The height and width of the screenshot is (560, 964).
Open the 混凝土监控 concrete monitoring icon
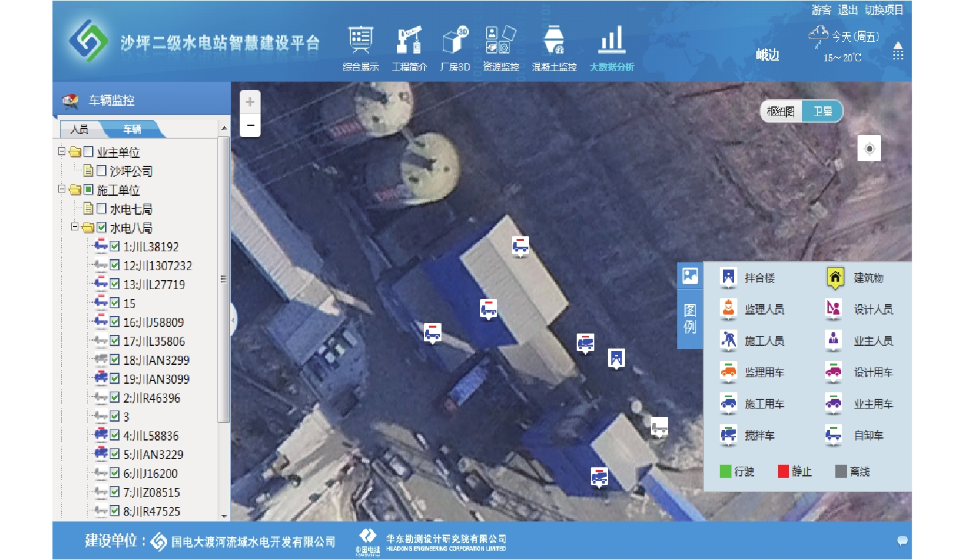(x=554, y=40)
